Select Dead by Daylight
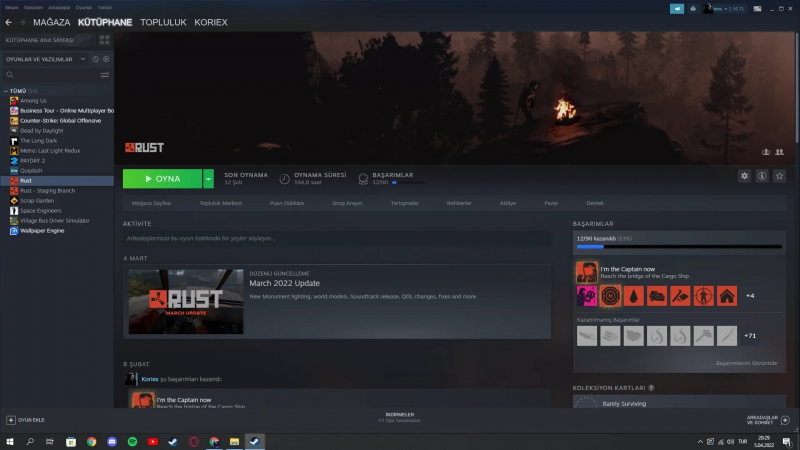This screenshot has height=450, width=800. point(42,131)
